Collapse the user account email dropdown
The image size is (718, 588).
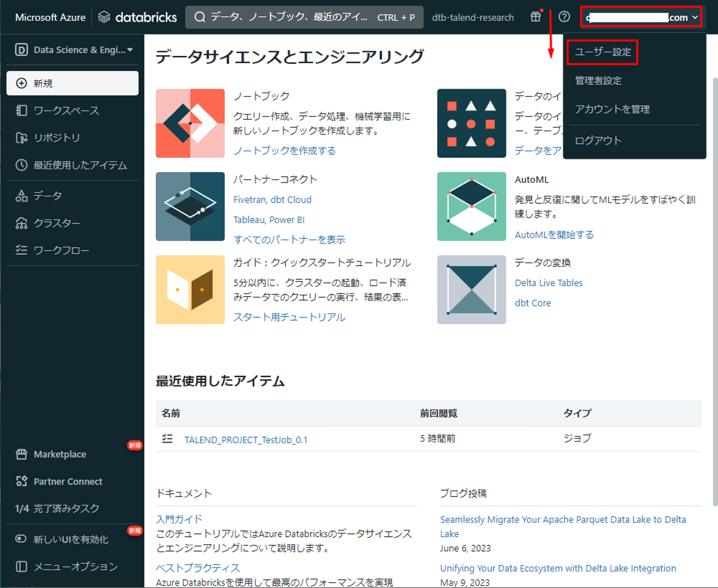641,17
